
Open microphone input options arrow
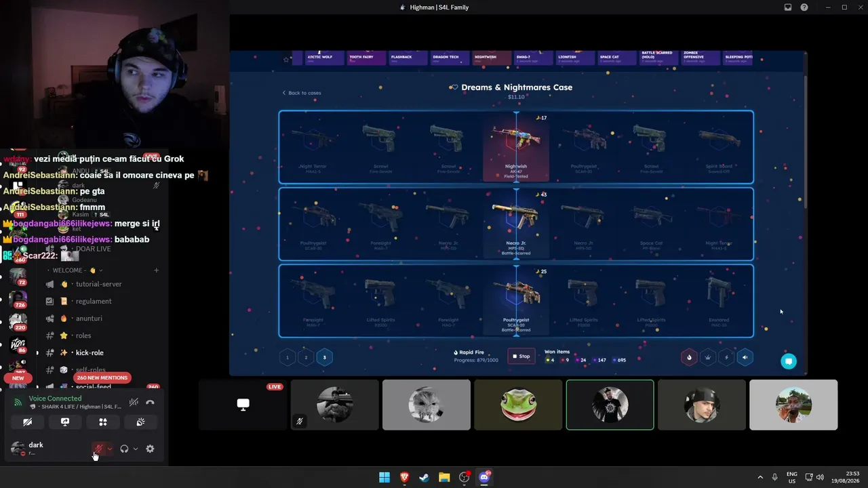[110, 449]
